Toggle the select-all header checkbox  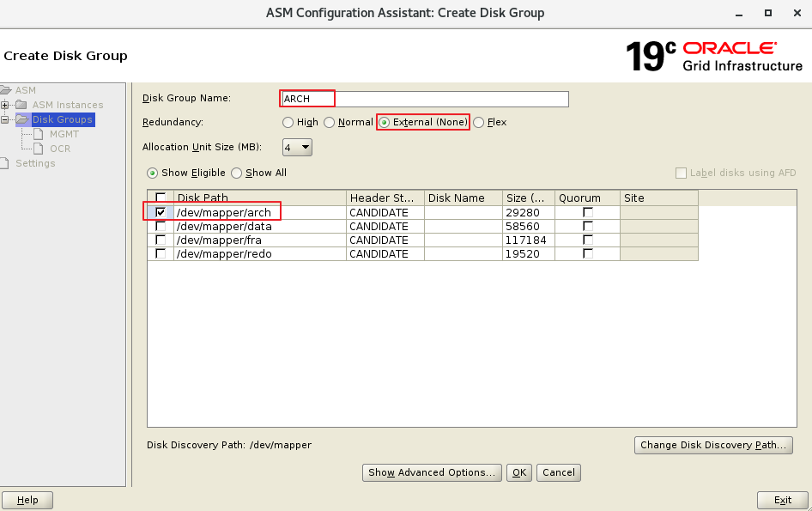pyautogui.click(x=161, y=198)
